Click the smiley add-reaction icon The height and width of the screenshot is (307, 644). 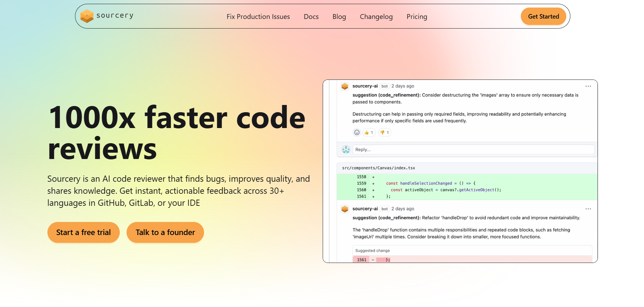[357, 133]
